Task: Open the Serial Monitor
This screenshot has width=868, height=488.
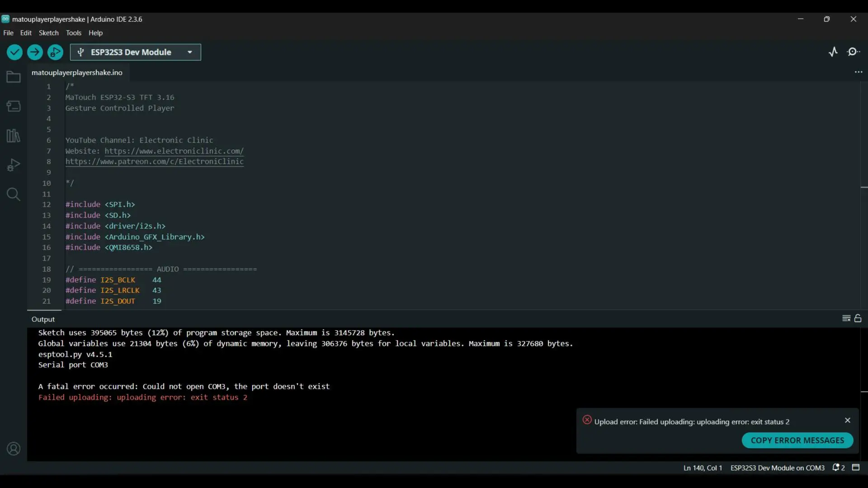Action: pyautogui.click(x=854, y=52)
